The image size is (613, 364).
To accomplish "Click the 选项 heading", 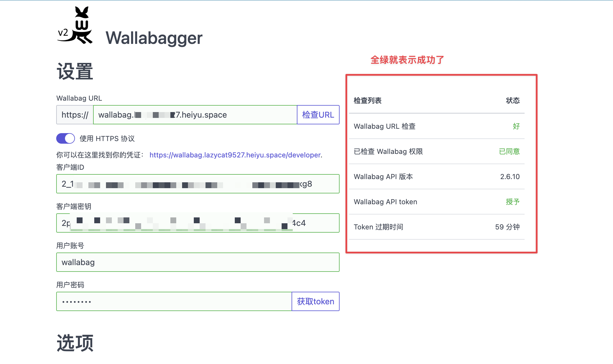I will pyautogui.click(x=75, y=343).
